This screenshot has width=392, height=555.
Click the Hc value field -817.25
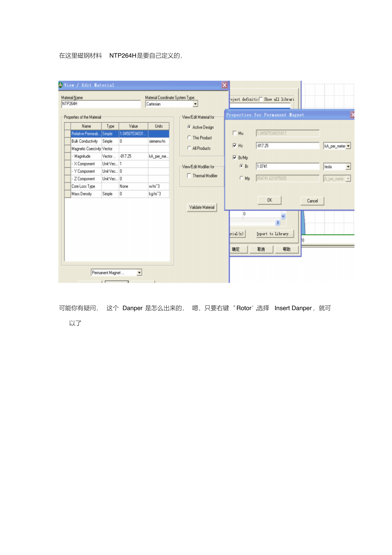pos(288,146)
